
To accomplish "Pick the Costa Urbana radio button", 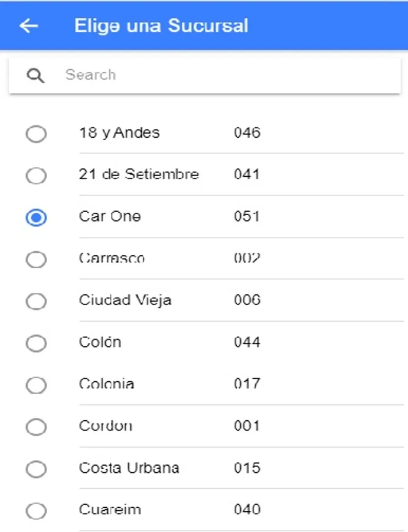I will [36, 469].
